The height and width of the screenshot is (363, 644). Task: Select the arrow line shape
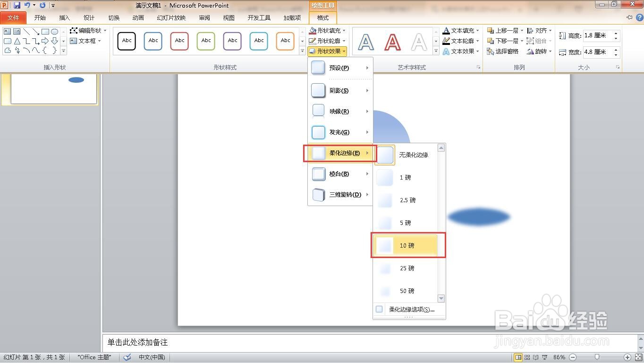(35, 32)
